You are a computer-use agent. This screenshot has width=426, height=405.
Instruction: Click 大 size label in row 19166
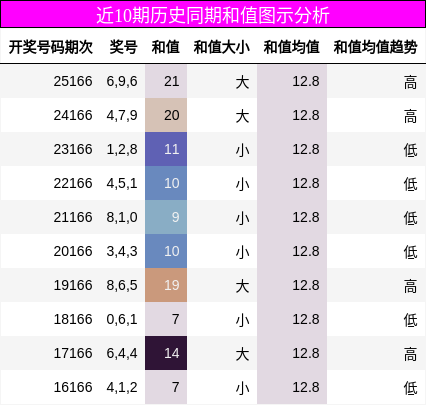pyautogui.click(x=242, y=286)
